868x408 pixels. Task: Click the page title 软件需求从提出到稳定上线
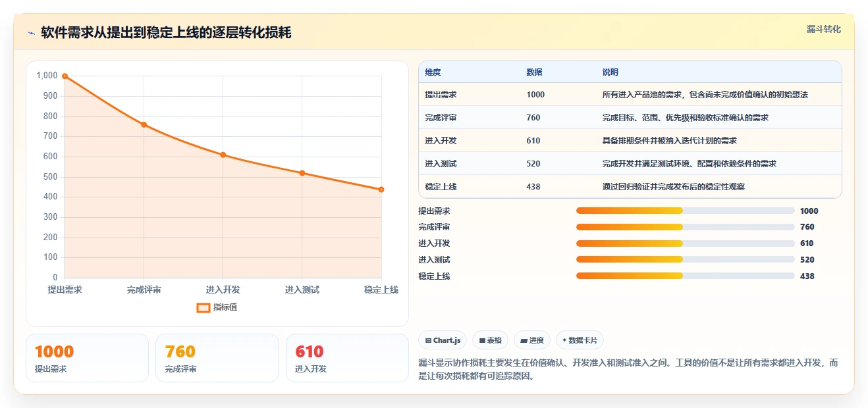166,32
